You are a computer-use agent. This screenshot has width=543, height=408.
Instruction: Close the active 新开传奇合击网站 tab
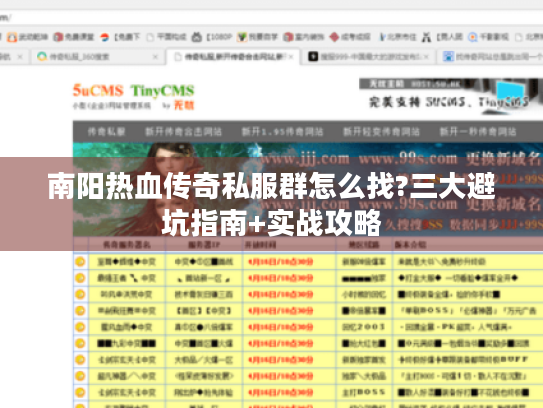[291, 56]
